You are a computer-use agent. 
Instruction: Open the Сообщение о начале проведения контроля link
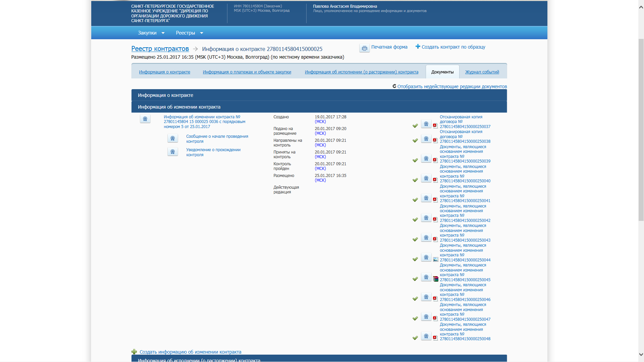point(217,139)
